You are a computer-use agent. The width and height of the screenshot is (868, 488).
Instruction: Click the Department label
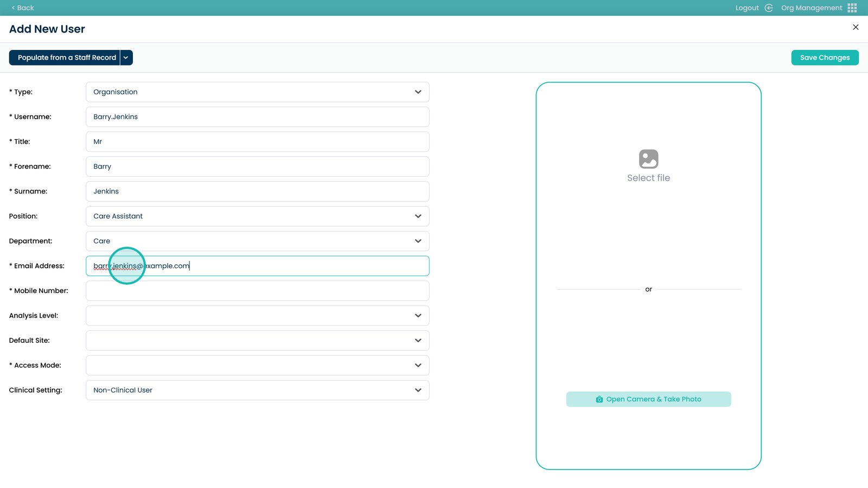pos(31,241)
